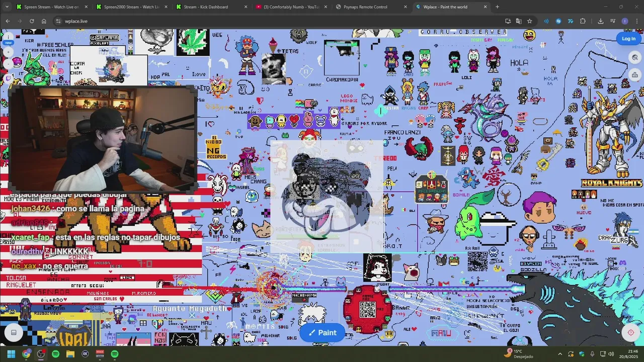Go back in browser history
Viewport: 644px width, 362px height.
coord(8,21)
